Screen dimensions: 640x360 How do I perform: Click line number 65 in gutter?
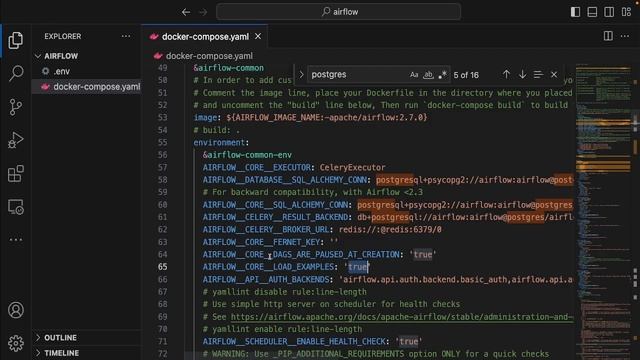pyautogui.click(x=162, y=267)
